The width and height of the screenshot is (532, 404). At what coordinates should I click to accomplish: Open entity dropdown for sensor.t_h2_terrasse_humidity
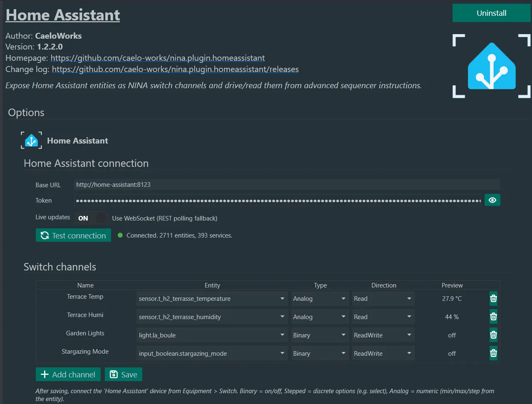pos(212,317)
